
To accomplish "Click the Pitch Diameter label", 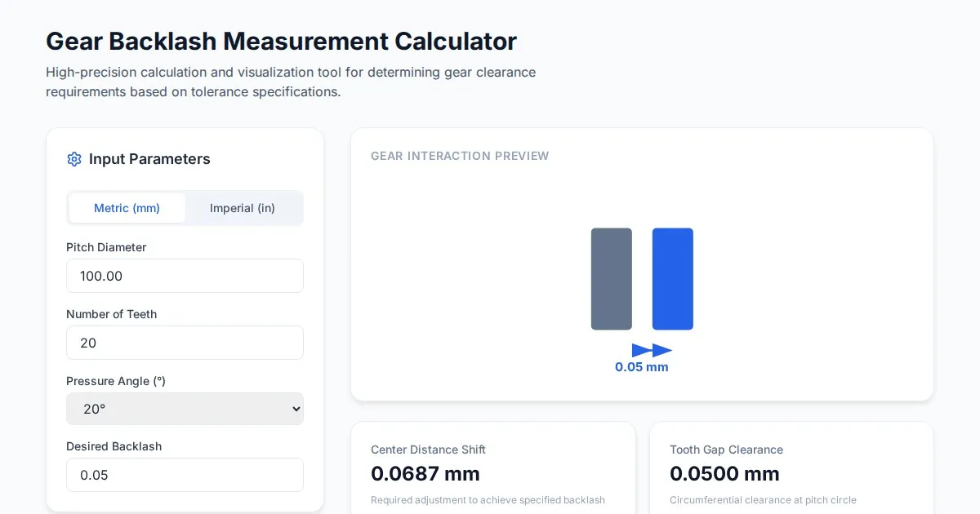I will point(106,247).
